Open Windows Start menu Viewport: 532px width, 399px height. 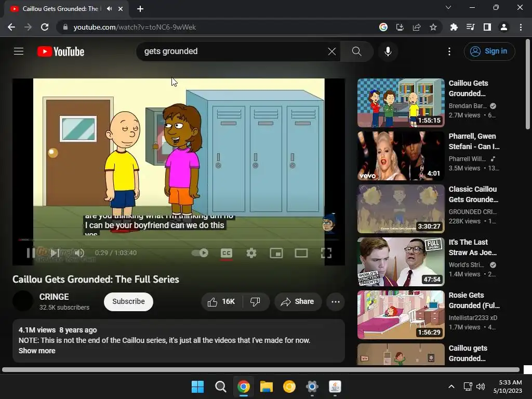click(x=197, y=387)
